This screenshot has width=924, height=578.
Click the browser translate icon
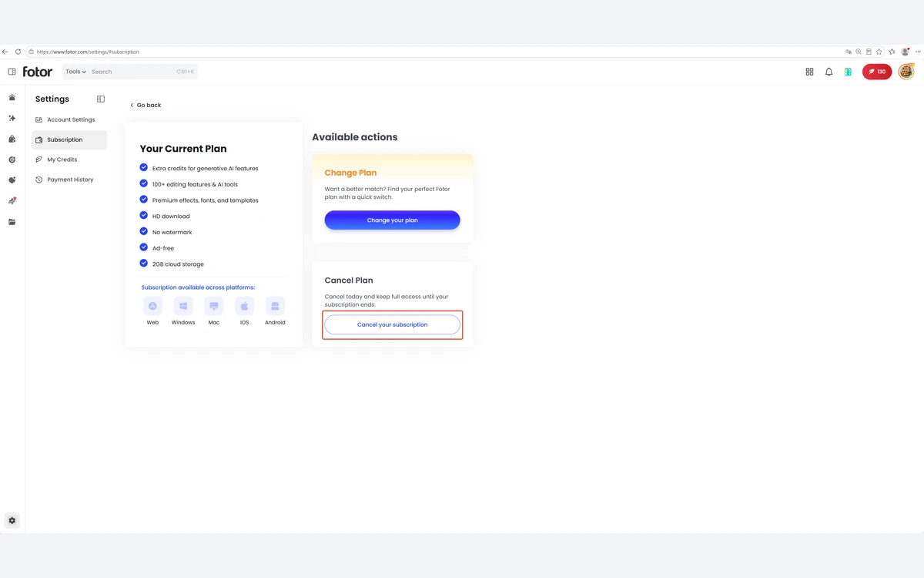[849, 52]
